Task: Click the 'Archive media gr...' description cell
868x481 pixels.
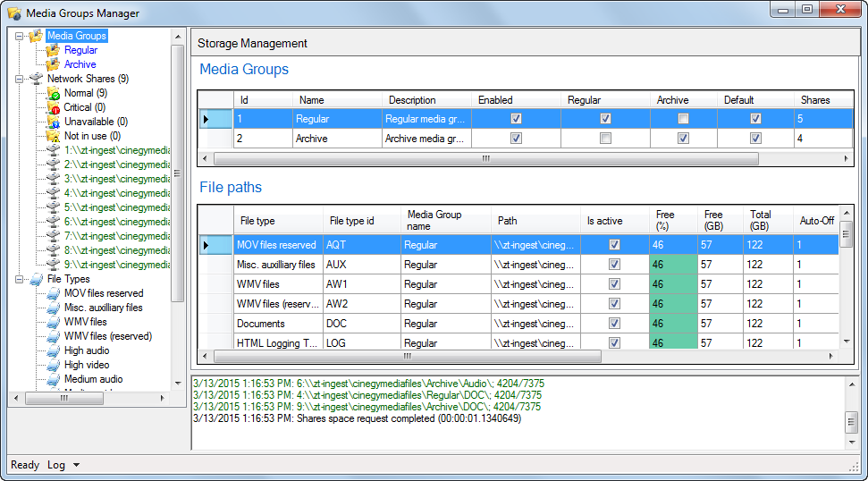Action: pyautogui.click(x=426, y=139)
